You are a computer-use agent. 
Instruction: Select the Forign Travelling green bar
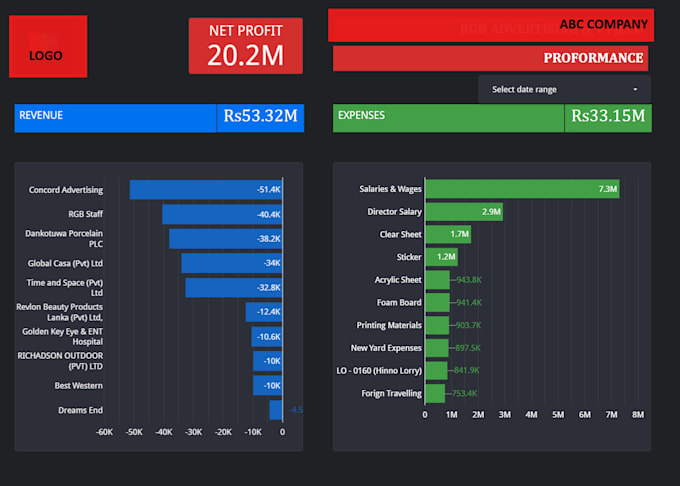click(x=435, y=394)
